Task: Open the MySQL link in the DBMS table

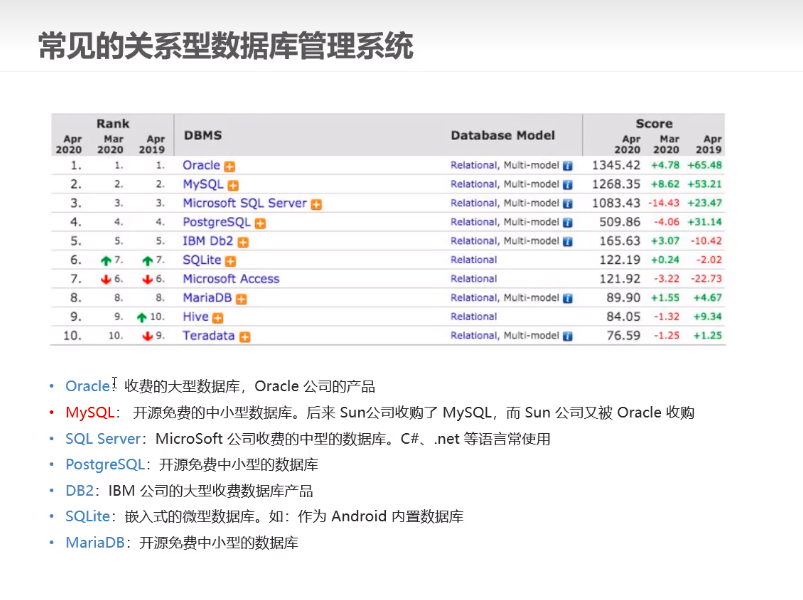Action: pos(203,184)
